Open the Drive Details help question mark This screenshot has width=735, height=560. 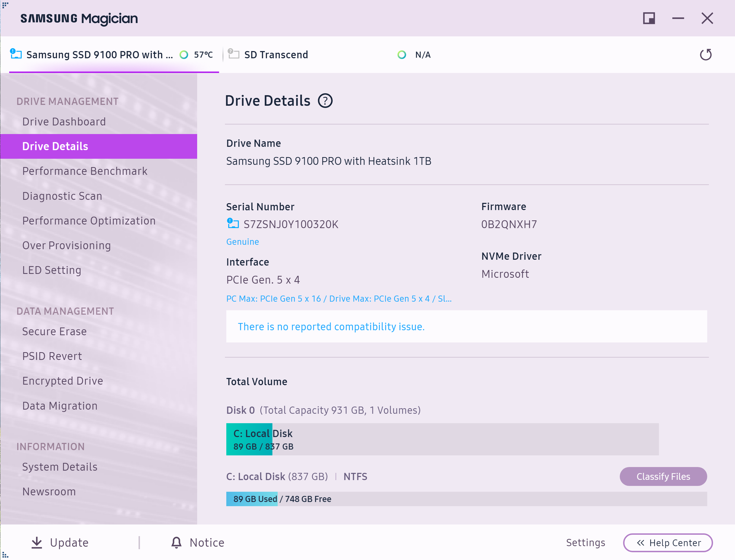pos(325,101)
